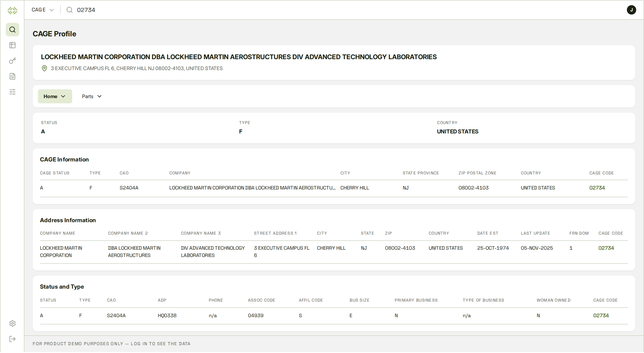Image resolution: width=644 pixels, height=353 pixels.
Task: Click the green app logo icon
Action: point(12,10)
